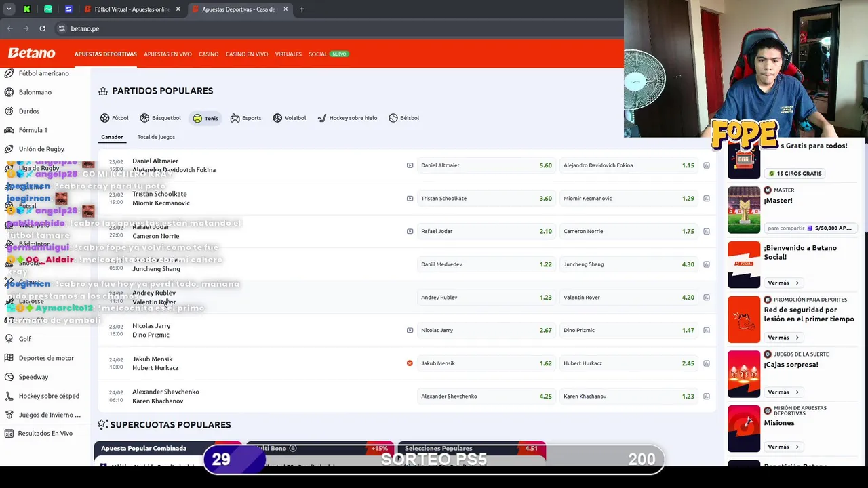Screen dimensions: 868x488
Task: Open Shevchenko vs Khachanov match
Action: tap(165, 396)
